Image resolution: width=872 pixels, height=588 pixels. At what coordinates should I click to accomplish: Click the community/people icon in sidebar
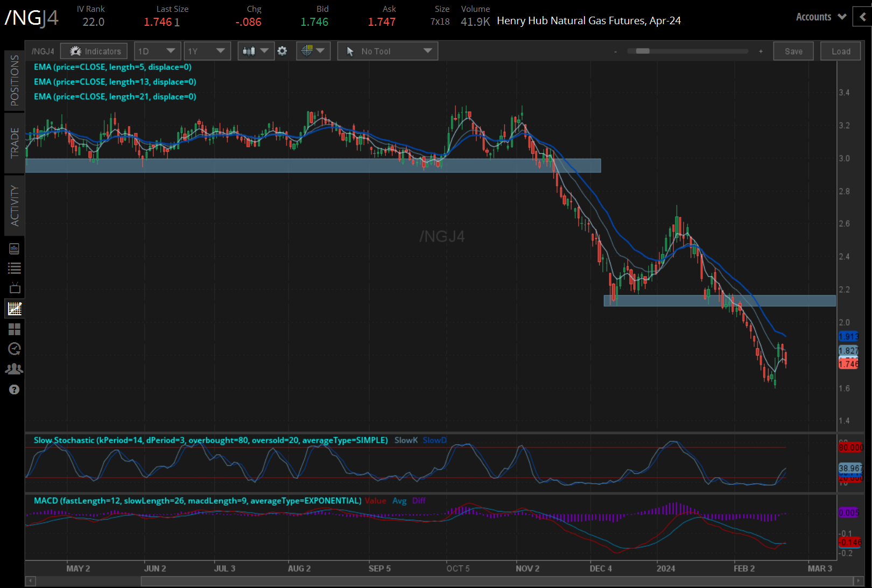pyautogui.click(x=15, y=369)
